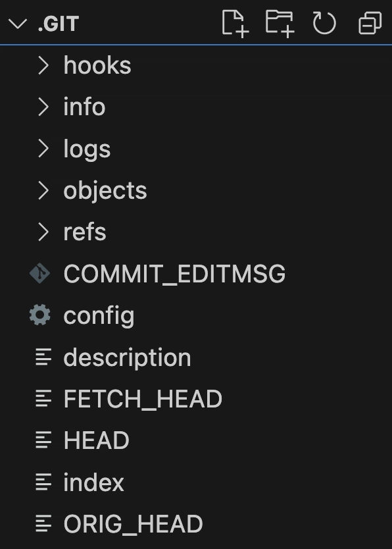The height and width of the screenshot is (549, 392).
Task: Expand the objects folder
Action: 196,190
